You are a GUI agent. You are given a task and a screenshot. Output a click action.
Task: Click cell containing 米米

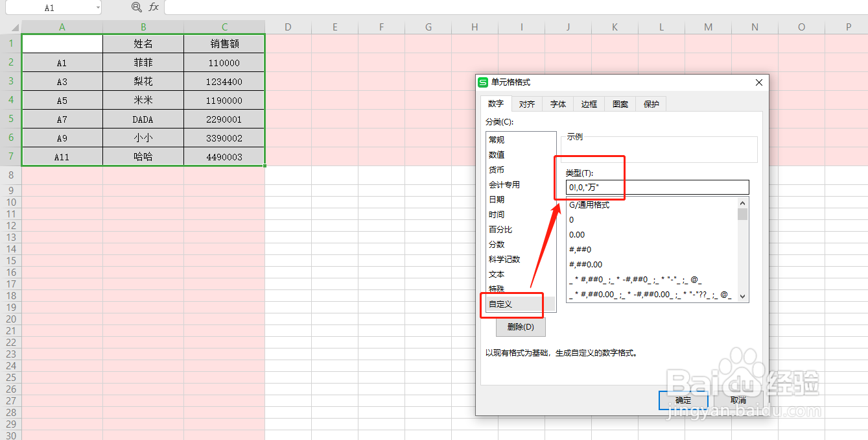pyautogui.click(x=143, y=100)
